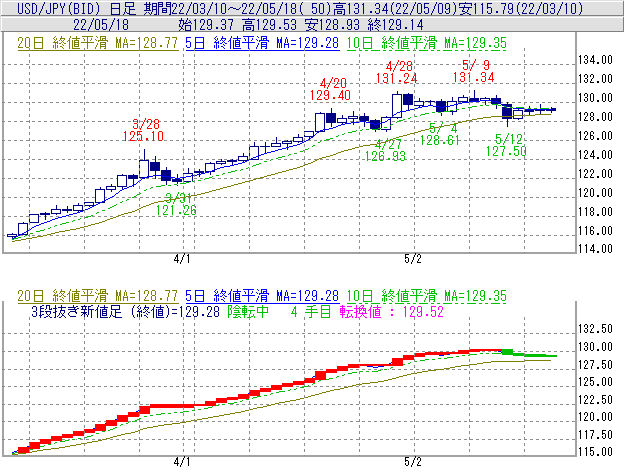Click the opening price 始129.37
The image size is (624, 475).
pos(206,25)
